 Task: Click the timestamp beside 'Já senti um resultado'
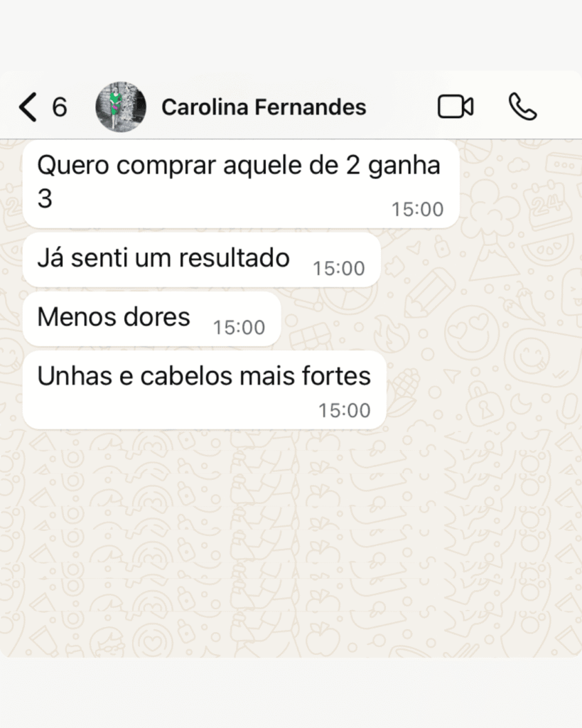coord(339,268)
